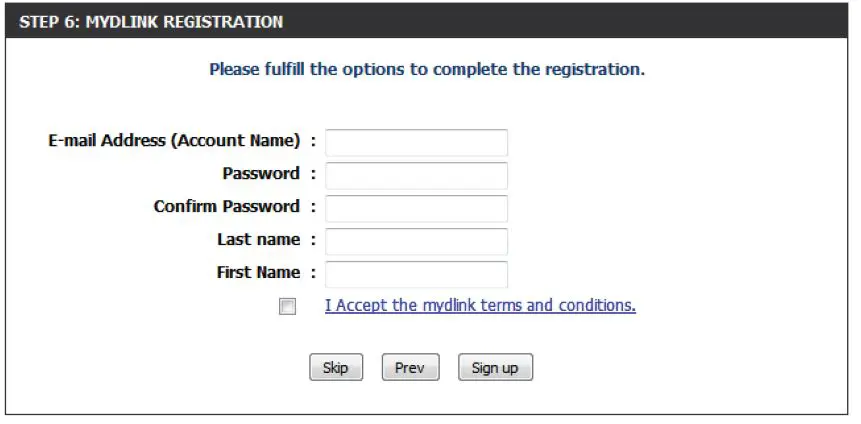Focus the First Name input box

(x=416, y=275)
